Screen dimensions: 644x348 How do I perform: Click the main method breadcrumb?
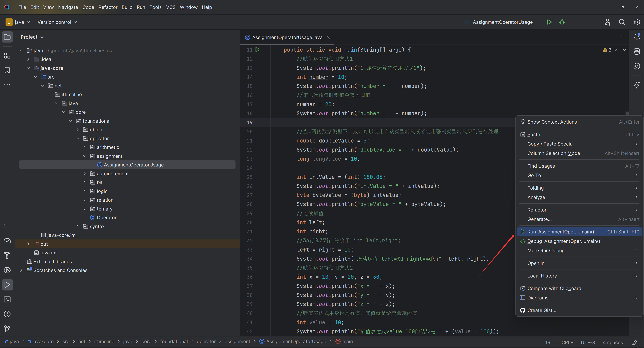[344, 341]
